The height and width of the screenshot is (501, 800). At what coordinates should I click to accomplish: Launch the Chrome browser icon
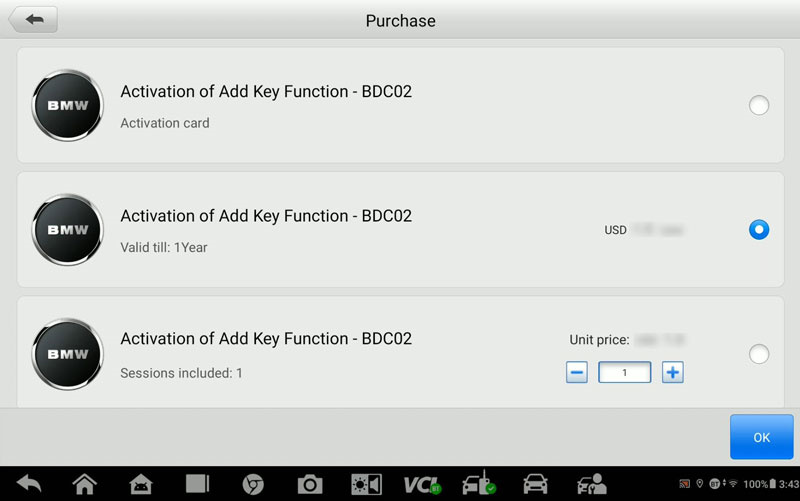tap(253, 484)
